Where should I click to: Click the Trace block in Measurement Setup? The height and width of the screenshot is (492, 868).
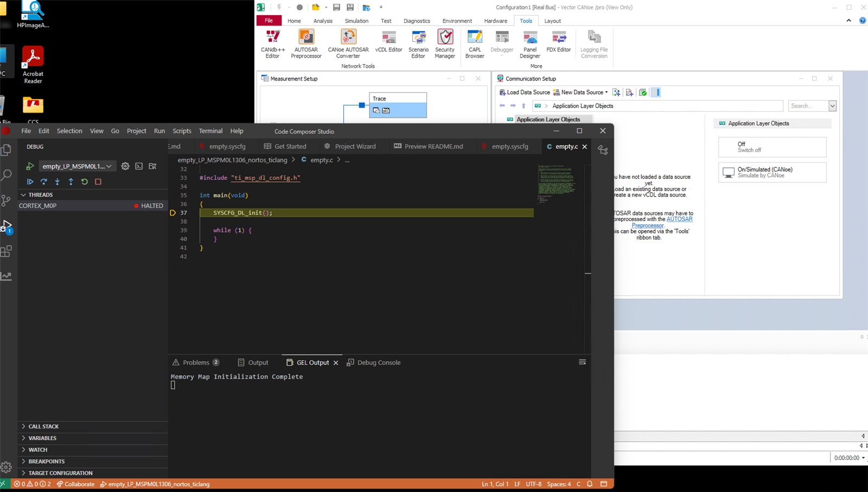coord(398,105)
